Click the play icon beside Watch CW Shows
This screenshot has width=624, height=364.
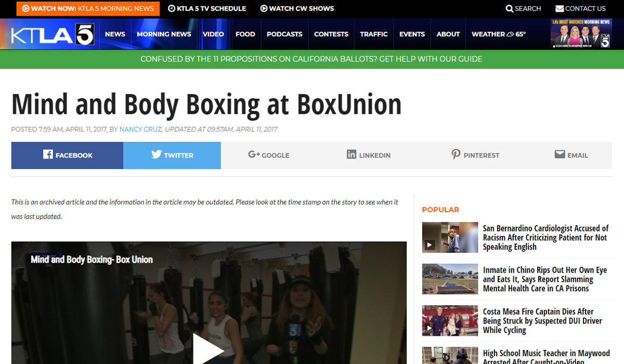click(264, 8)
